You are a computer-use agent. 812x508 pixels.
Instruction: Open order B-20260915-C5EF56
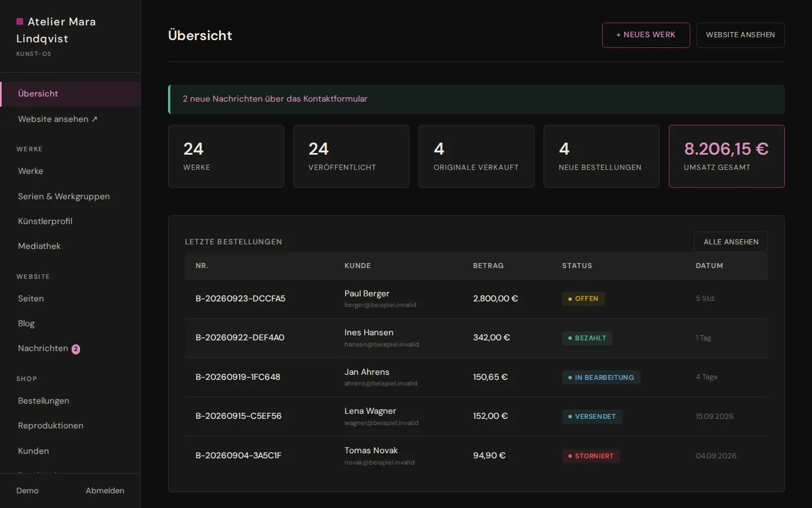(239, 416)
